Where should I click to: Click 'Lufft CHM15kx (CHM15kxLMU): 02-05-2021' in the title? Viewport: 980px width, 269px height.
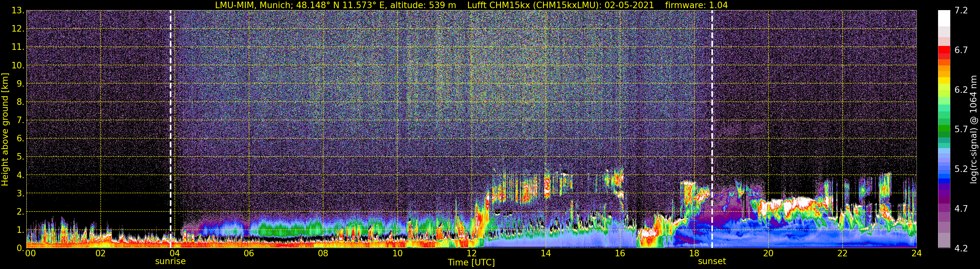(x=560, y=5)
